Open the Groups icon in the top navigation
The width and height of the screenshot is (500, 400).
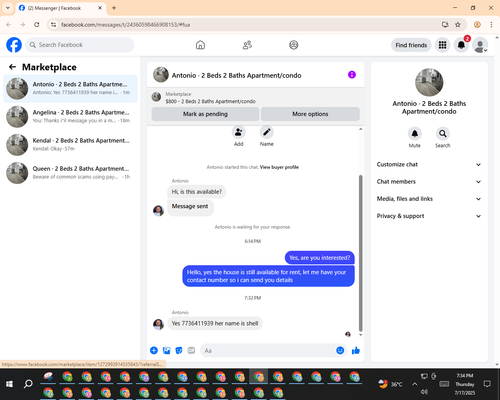[294, 45]
